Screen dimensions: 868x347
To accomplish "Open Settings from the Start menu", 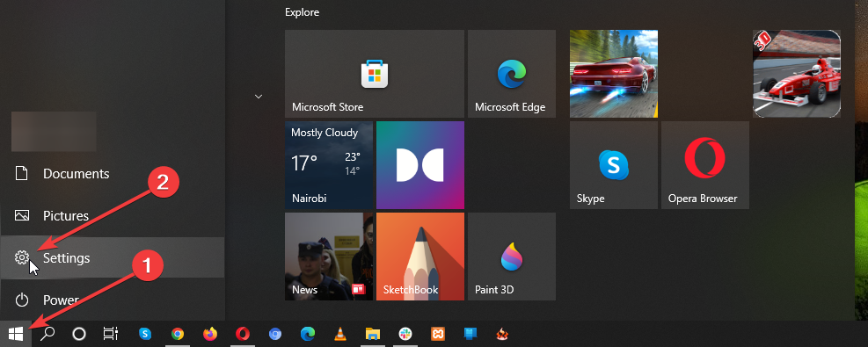I will point(112,257).
